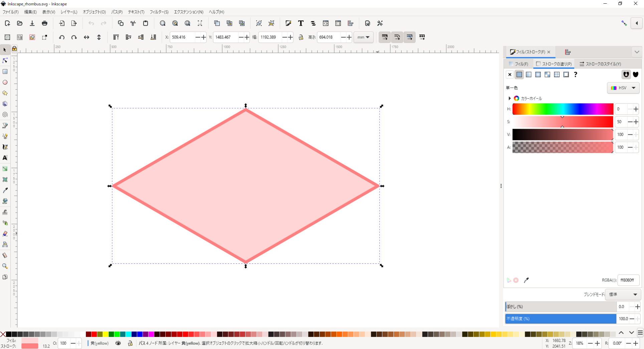Screen dimensions: 644x349
Task: Select the Rectangle tool
Action: pyautogui.click(x=5, y=72)
